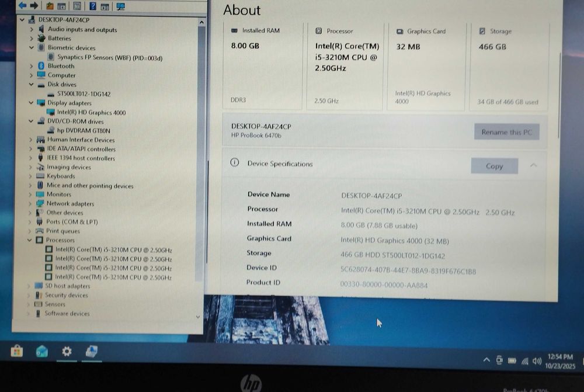
Task: Click the Audio inputs and outputs speaker icon
Action: (x=41, y=29)
